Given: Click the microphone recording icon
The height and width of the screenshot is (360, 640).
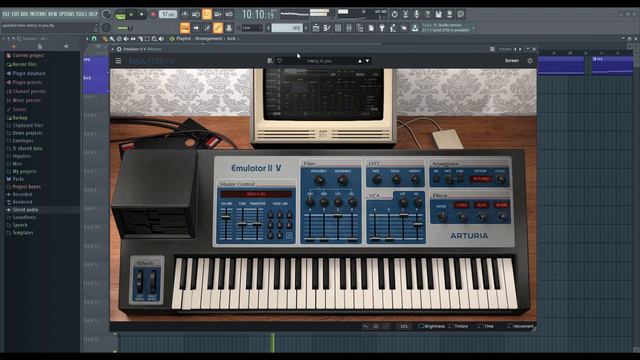Looking at the screenshot, I should tap(416, 14).
